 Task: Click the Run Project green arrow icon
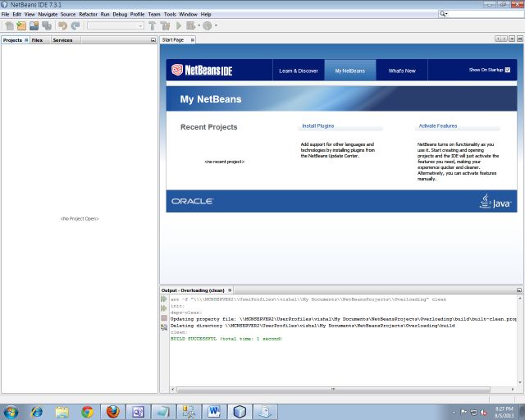[x=179, y=25]
